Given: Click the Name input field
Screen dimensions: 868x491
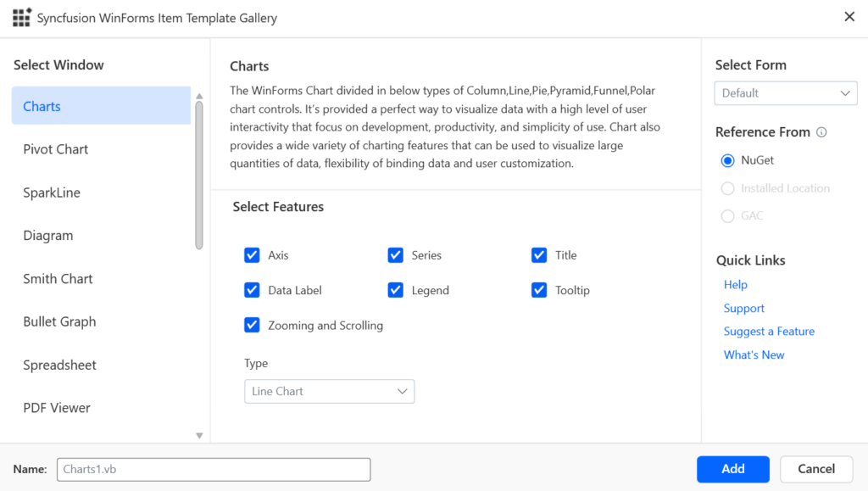Looking at the screenshot, I should pos(212,469).
